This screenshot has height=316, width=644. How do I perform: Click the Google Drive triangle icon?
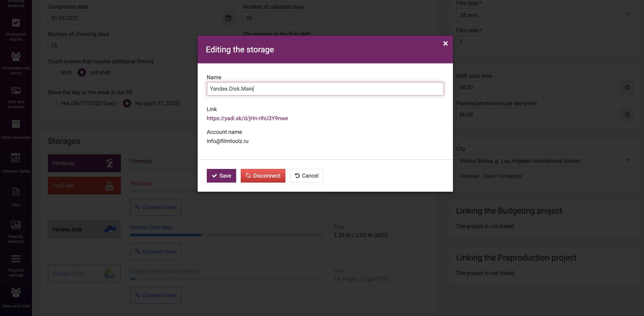[109, 274]
